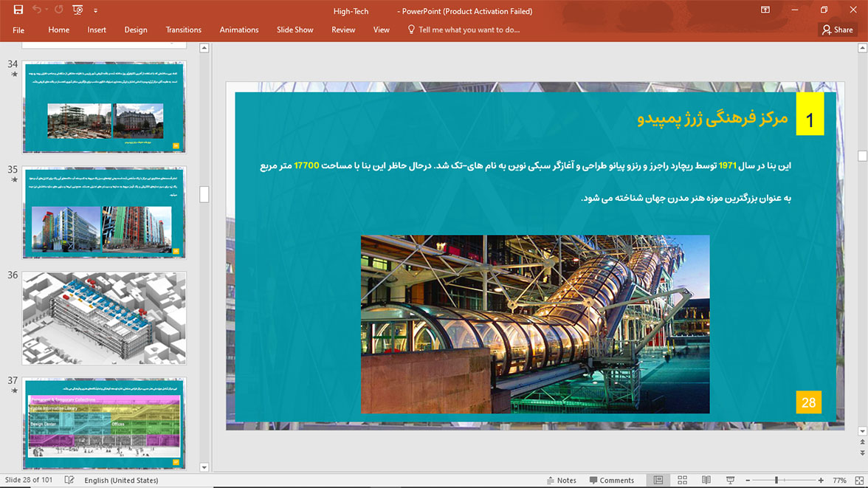Click 'Slide 28 of 101' in the status bar
Image resolution: width=868 pixels, height=488 pixels.
[x=29, y=480]
